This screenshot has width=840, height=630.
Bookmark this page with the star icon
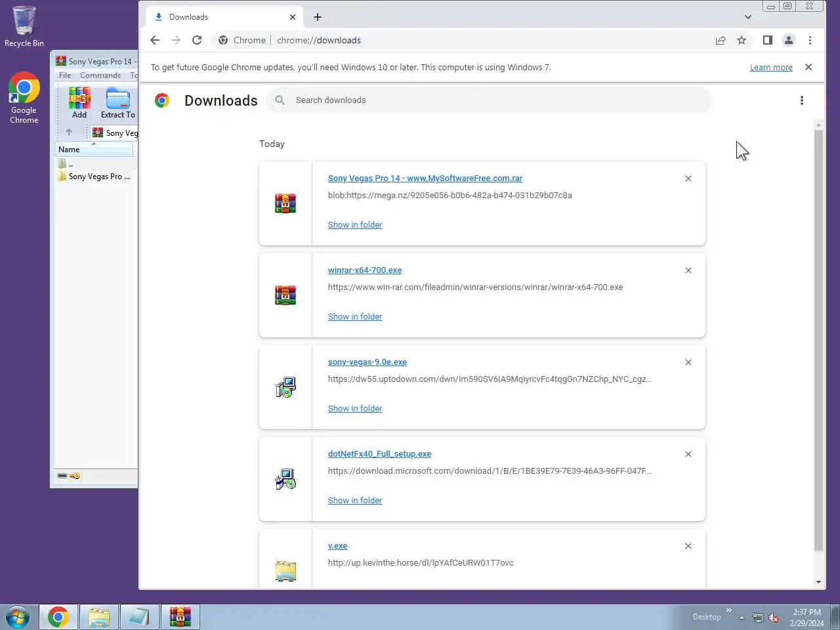click(x=742, y=40)
